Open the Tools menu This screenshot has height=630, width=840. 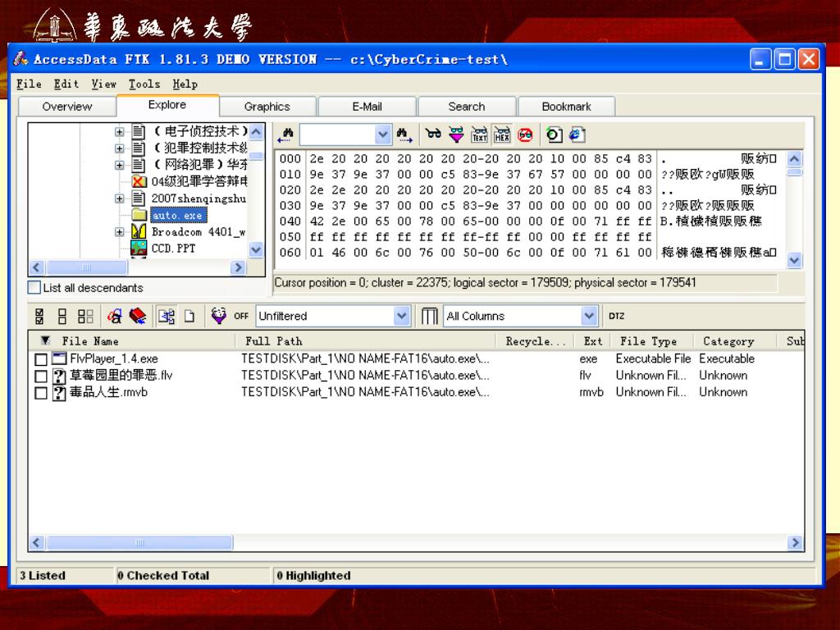click(x=144, y=84)
